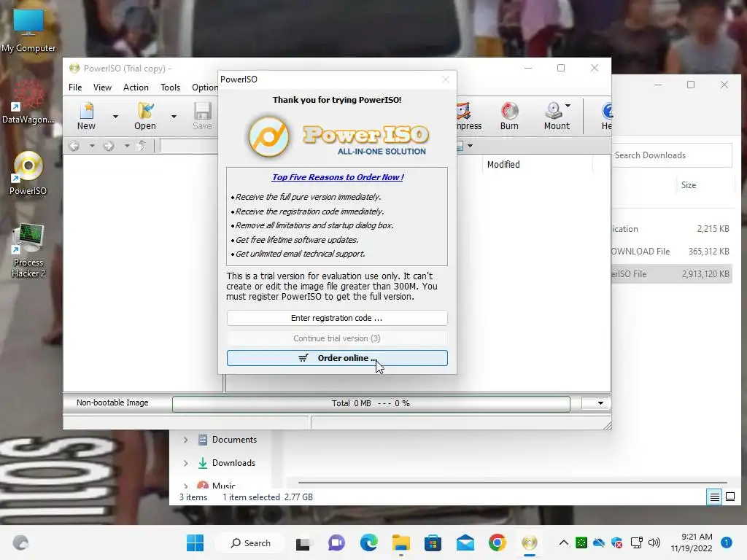Viewport: 747px width, 560px height.
Task: Open the Windows Start menu
Action: click(x=195, y=542)
